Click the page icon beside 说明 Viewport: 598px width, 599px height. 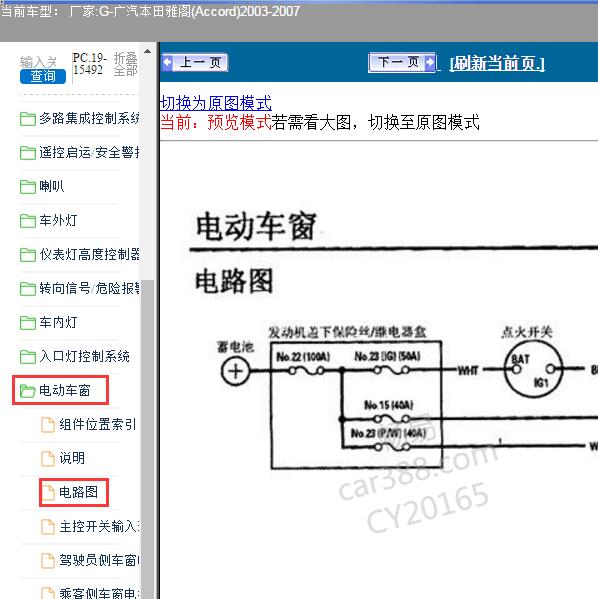(x=48, y=458)
